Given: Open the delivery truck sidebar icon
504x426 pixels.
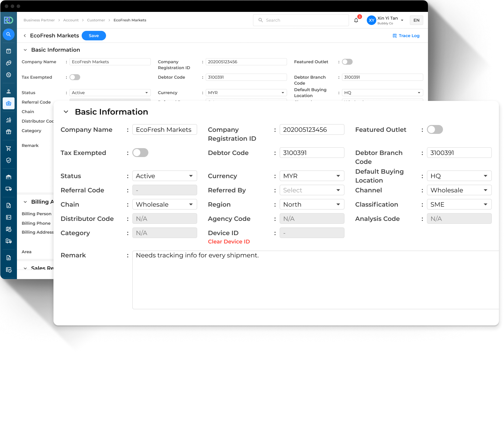Looking at the screenshot, I should [9, 189].
